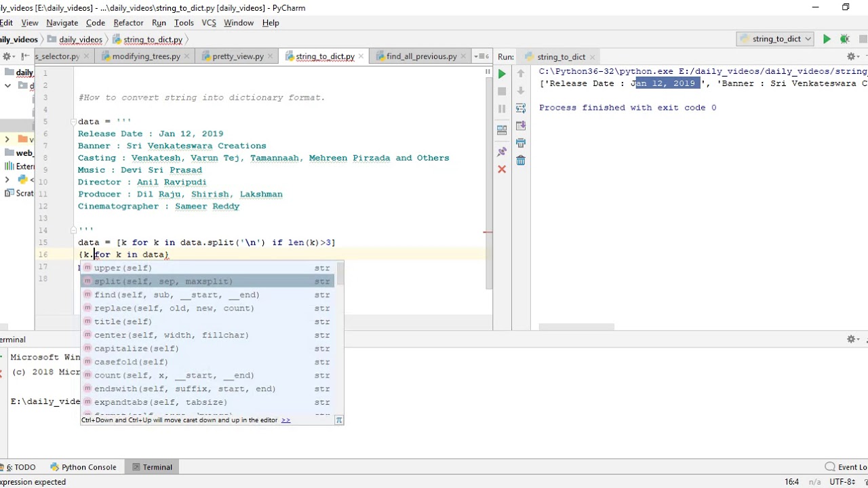The height and width of the screenshot is (488, 868).
Task: Stop the process in the Run panel
Action: tap(502, 91)
